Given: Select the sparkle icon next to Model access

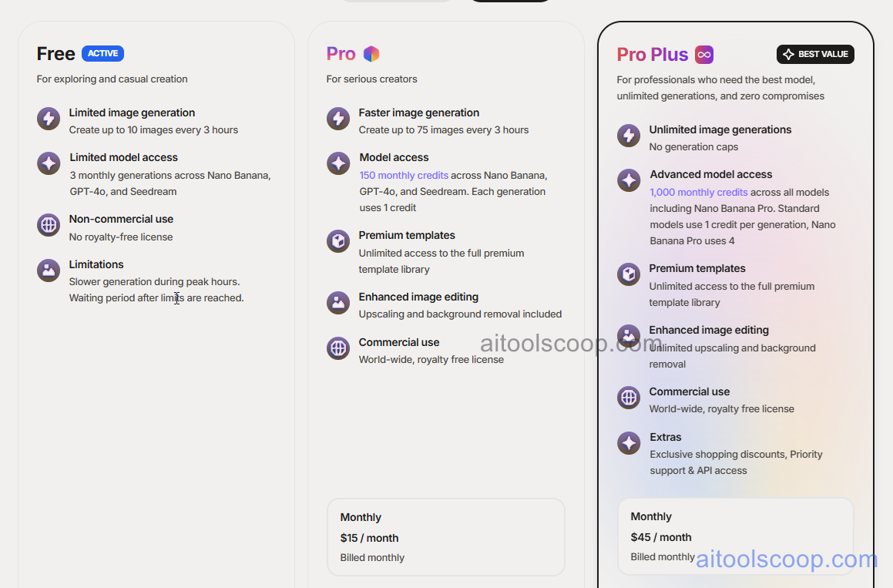Looking at the screenshot, I should point(338,163).
